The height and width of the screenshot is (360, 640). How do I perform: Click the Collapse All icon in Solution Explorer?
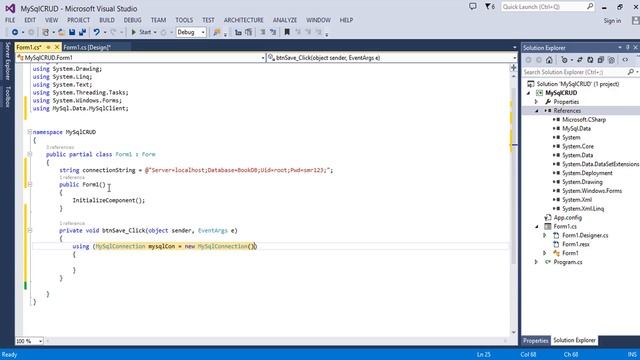click(601, 60)
